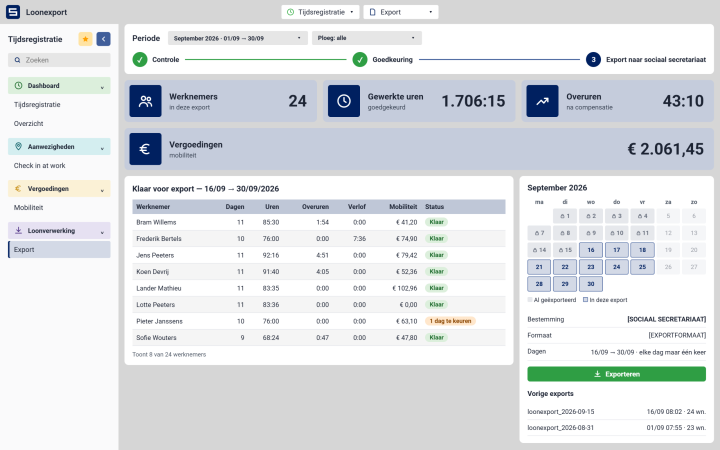Viewport: 720px width, 450px height.
Task: Select the Lander Mathieu row name
Action: tap(158, 288)
